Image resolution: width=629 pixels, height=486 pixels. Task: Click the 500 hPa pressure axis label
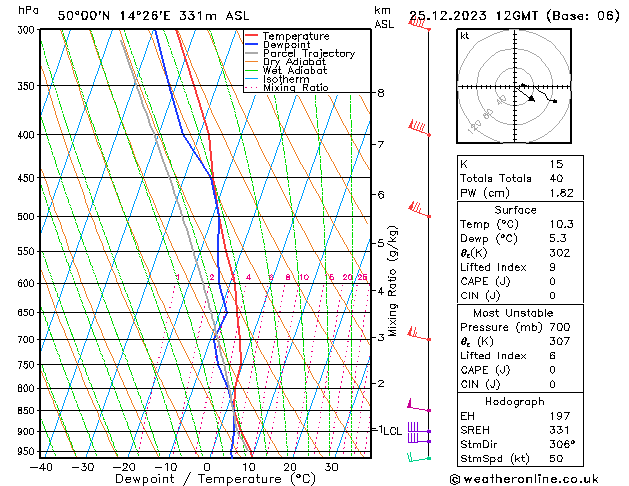(x=21, y=216)
